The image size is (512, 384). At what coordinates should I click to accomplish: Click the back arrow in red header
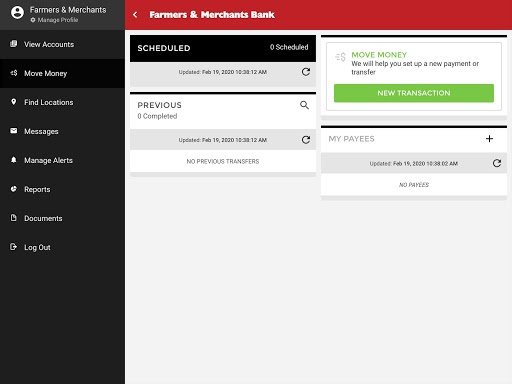(x=135, y=15)
